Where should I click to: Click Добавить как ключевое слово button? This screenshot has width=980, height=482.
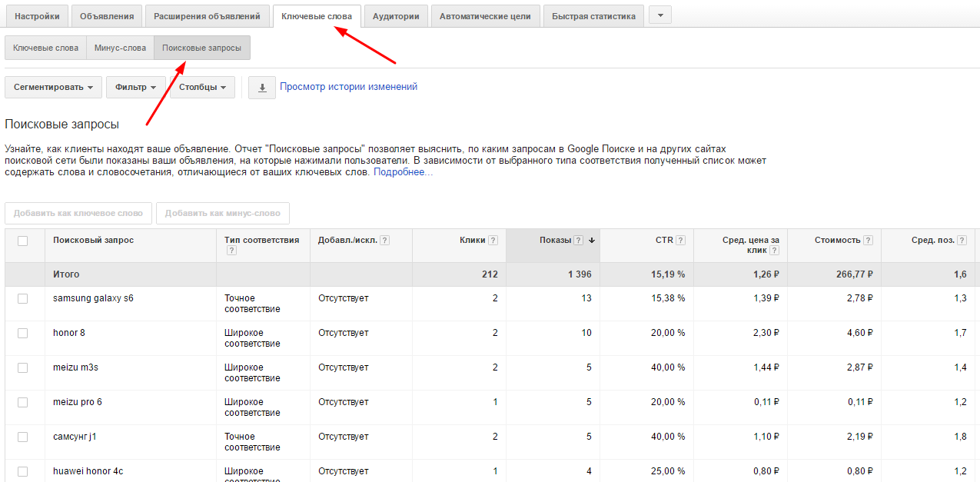coord(78,213)
